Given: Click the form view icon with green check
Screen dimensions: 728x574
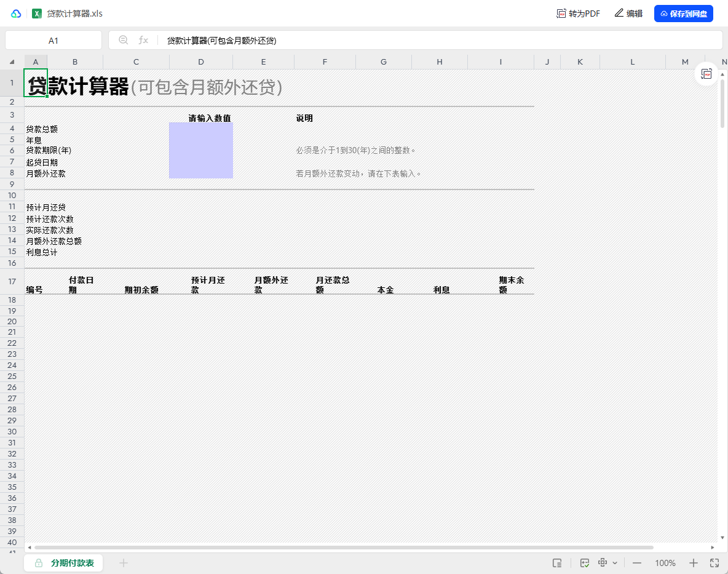Looking at the screenshot, I should tap(585, 563).
